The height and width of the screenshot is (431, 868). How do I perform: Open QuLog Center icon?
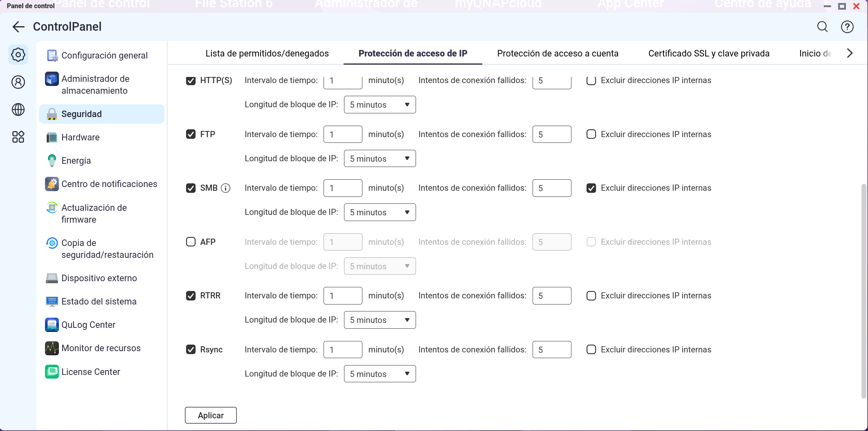[52, 325]
